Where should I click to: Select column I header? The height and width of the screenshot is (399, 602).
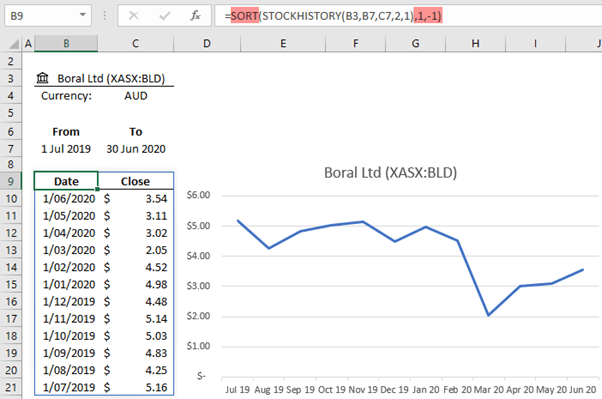click(x=536, y=44)
